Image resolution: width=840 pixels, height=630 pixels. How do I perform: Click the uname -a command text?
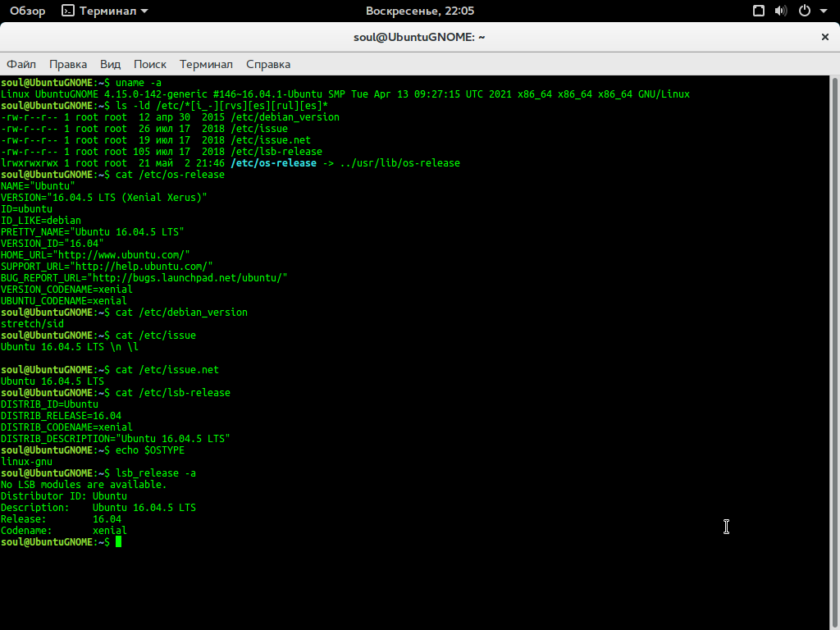pyautogui.click(x=139, y=83)
